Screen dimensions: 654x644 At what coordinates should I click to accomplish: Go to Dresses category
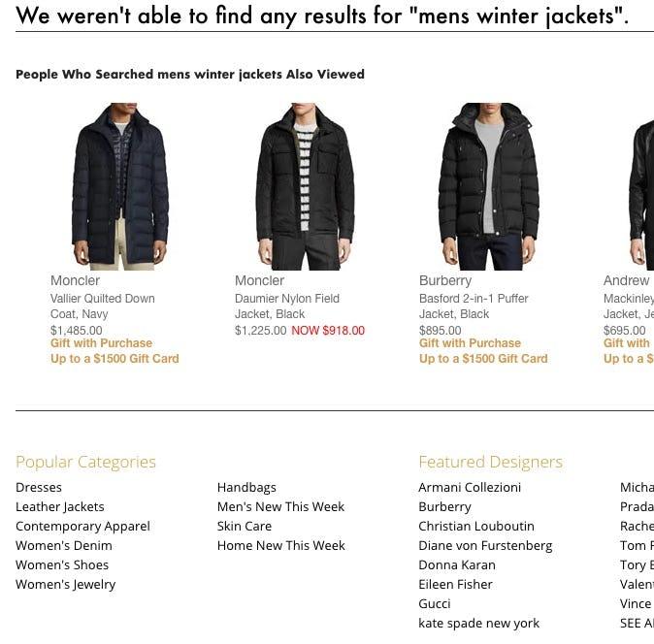point(39,487)
